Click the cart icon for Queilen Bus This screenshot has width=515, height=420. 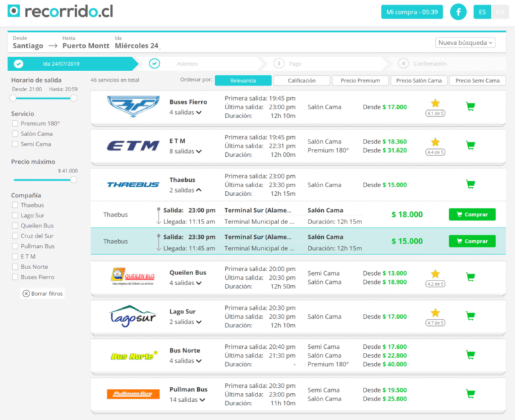(x=470, y=277)
